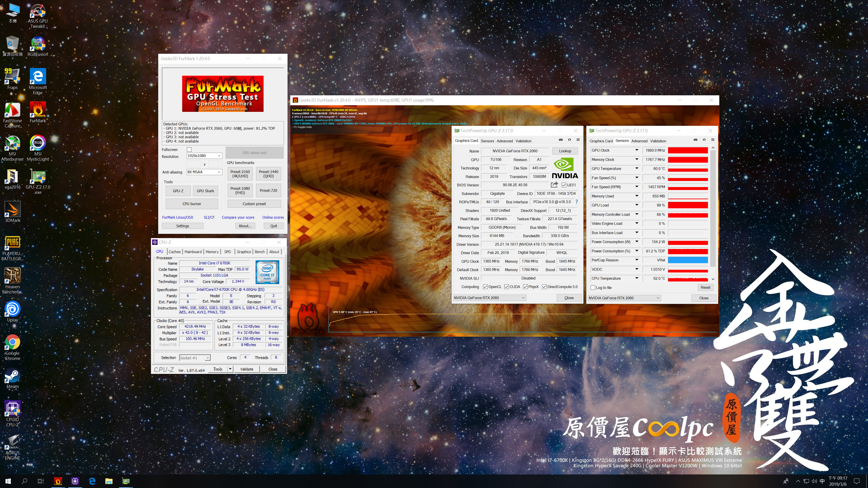Click Validate button in CPU-Z
868x488 pixels.
(247, 369)
